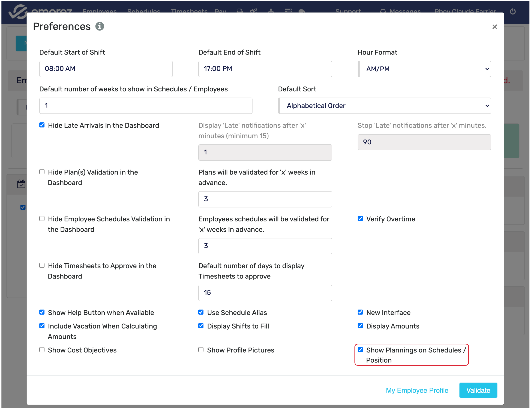
Task: Uncheck Hide Late Arrivals in the Dashboard
Action: point(42,125)
